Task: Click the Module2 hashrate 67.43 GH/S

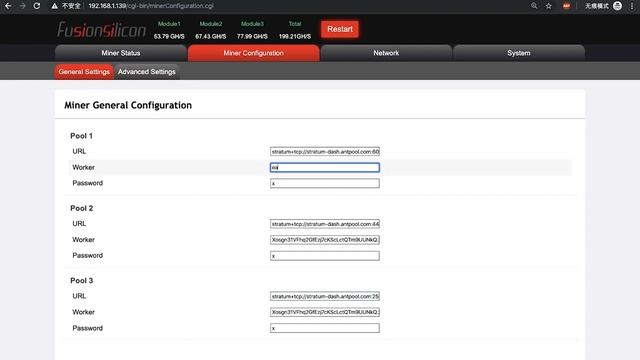Action: [x=211, y=36]
